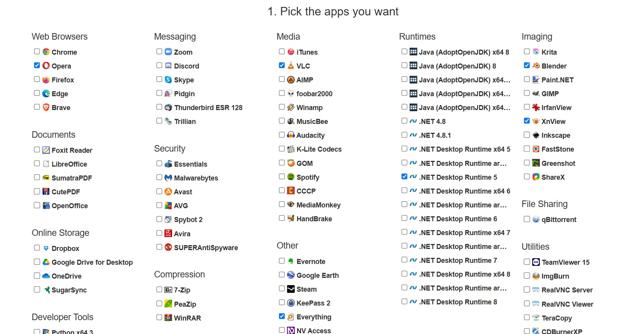The image size is (644, 334).
Task: Click the Krita icon
Action: coord(536,52)
